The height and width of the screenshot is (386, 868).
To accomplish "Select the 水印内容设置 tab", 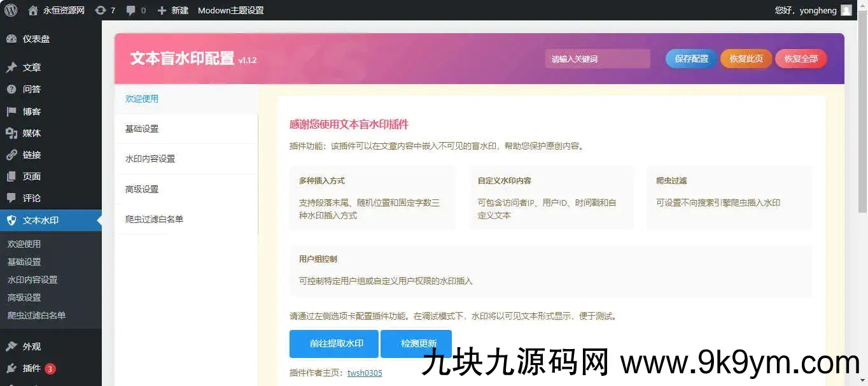I will pyautogui.click(x=150, y=159).
